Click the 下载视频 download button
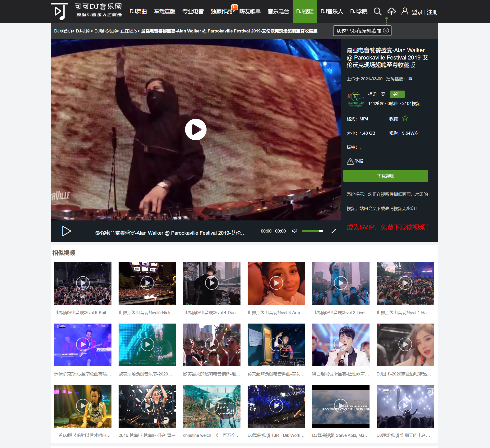 (385, 176)
